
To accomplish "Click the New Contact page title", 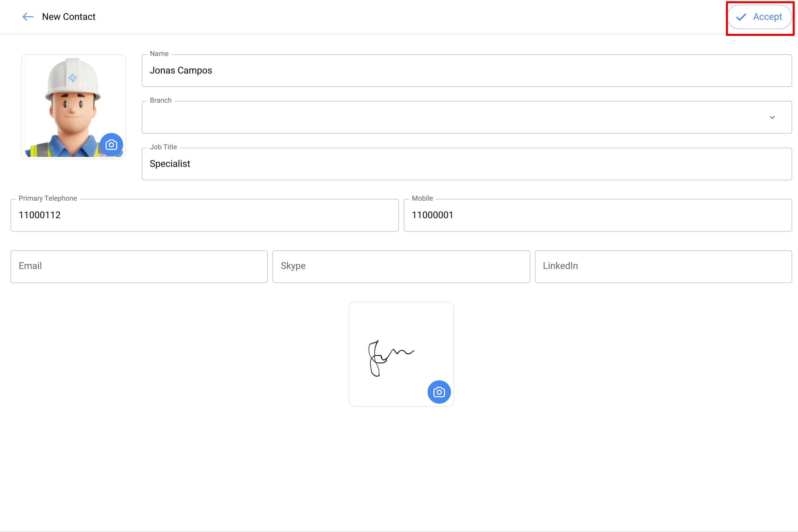I will [x=69, y=17].
